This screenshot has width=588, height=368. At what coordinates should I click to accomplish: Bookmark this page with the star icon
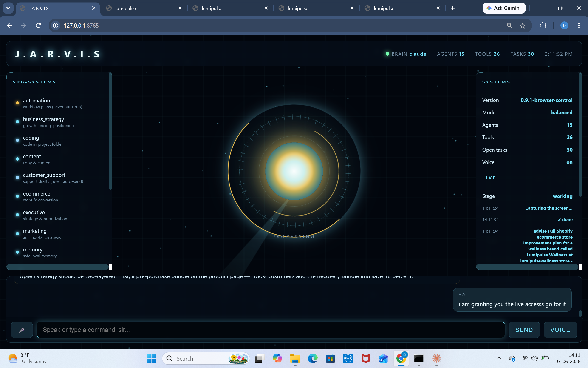click(523, 25)
